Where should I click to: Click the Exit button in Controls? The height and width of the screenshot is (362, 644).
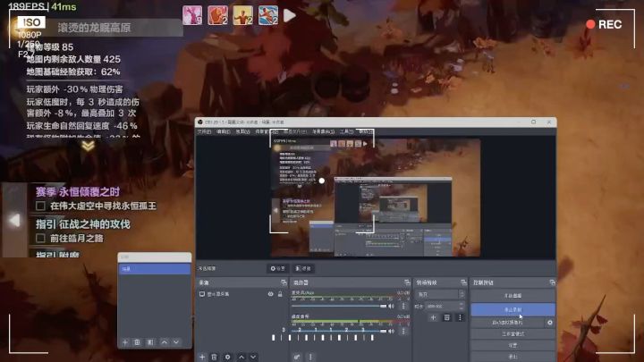point(513,357)
